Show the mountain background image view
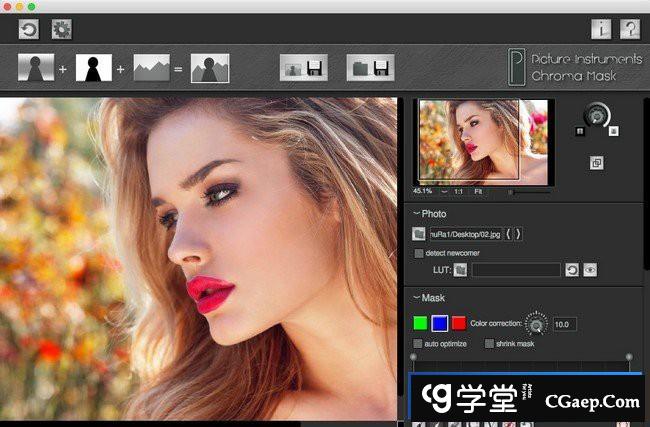The height and width of the screenshot is (427, 650). point(152,68)
